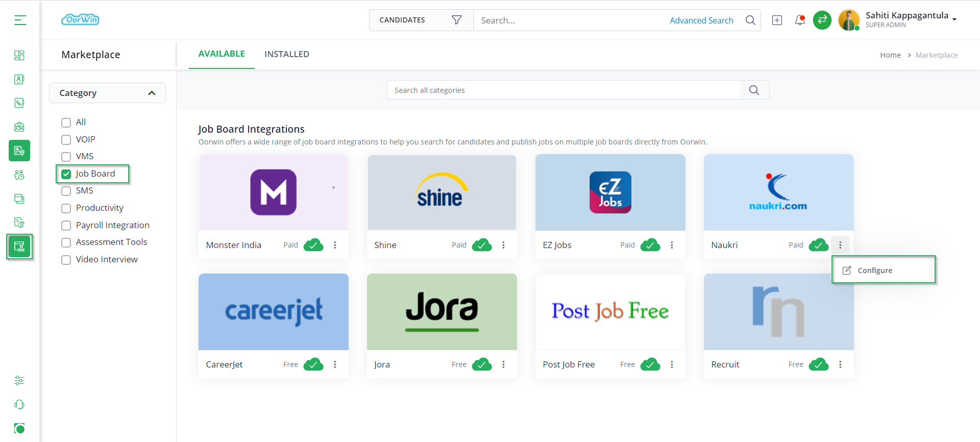Open the notifications bell
980x442 pixels.
click(x=800, y=20)
